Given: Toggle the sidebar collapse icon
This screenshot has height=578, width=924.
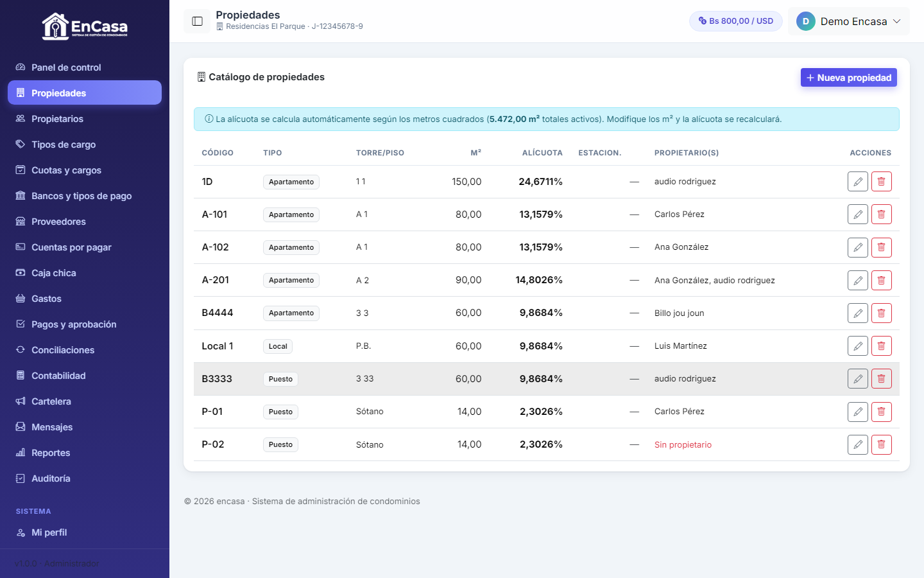Looking at the screenshot, I should point(197,21).
